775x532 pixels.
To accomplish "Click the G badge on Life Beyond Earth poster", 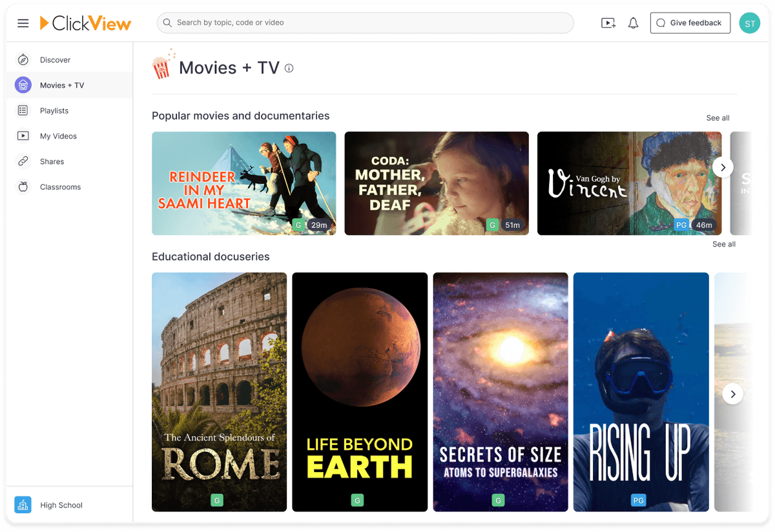I will 358,500.
